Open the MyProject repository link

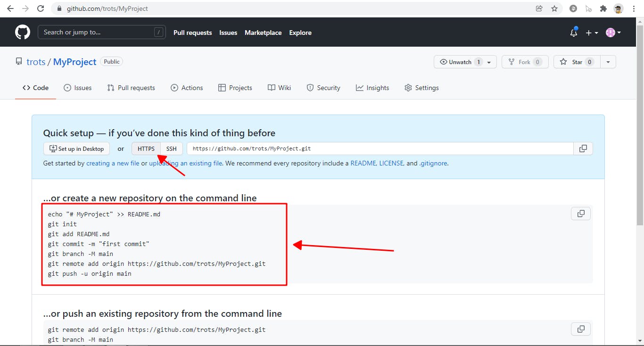[74, 62]
